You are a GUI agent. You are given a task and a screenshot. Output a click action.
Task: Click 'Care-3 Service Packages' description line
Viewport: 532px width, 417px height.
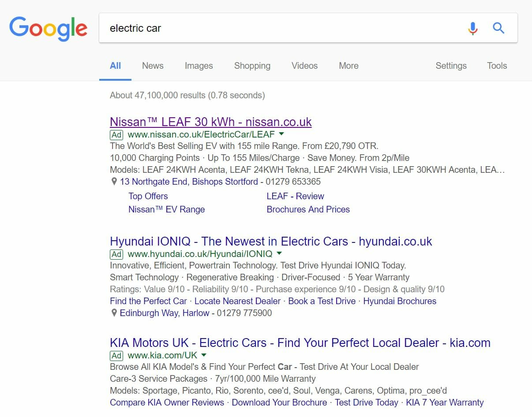coord(213,379)
